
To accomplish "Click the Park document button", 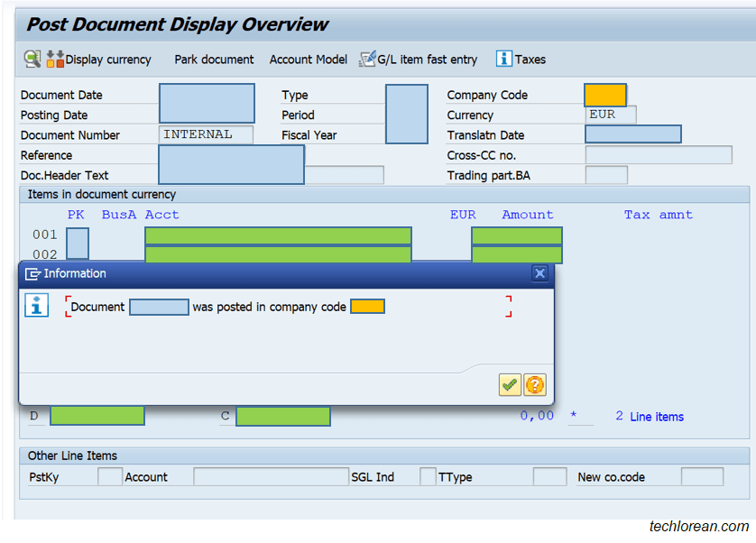I will coord(214,60).
